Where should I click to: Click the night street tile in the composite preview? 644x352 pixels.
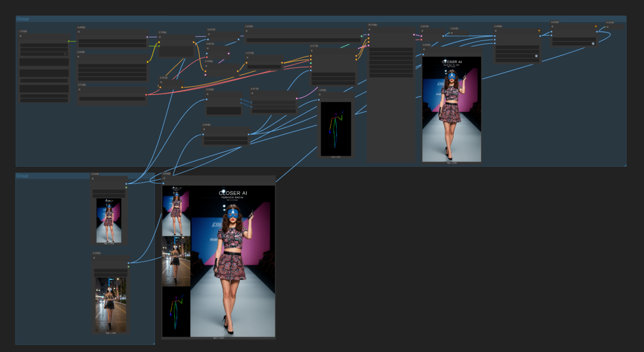click(x=176, y=261)
